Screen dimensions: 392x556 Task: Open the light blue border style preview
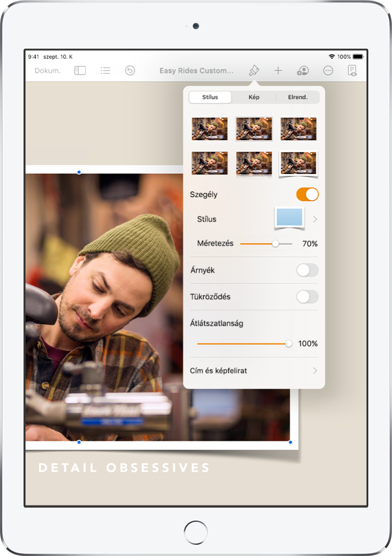pyautogui.click(x=289, y=218)
